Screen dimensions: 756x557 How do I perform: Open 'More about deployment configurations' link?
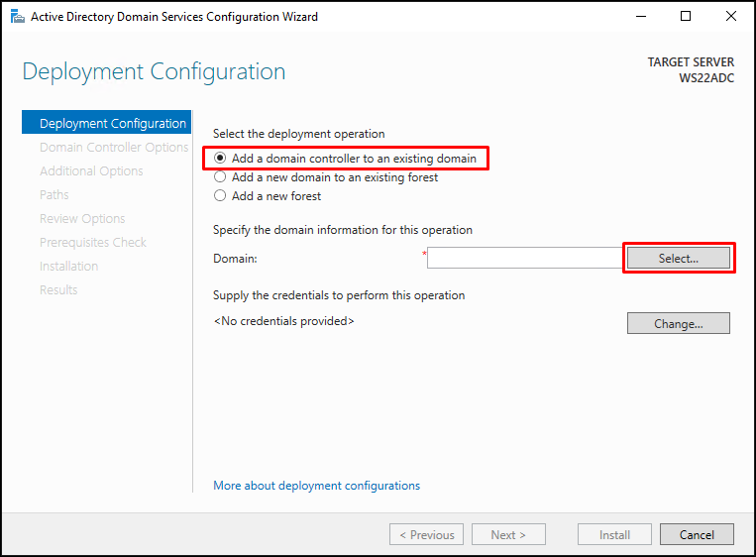[x=316, y=486]
